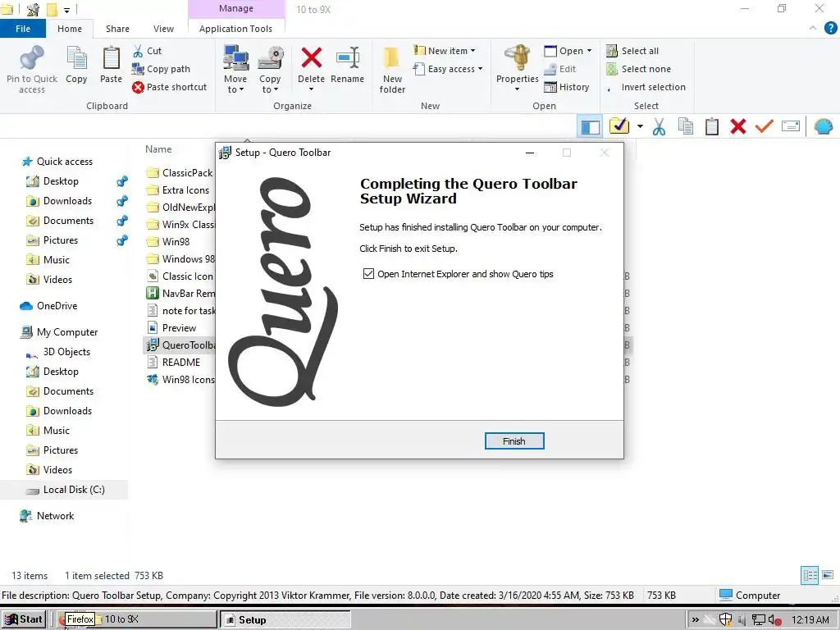This screenshot has height=630, width=840.
Task: Click the Name column header
Action: (x=158, y=149)
